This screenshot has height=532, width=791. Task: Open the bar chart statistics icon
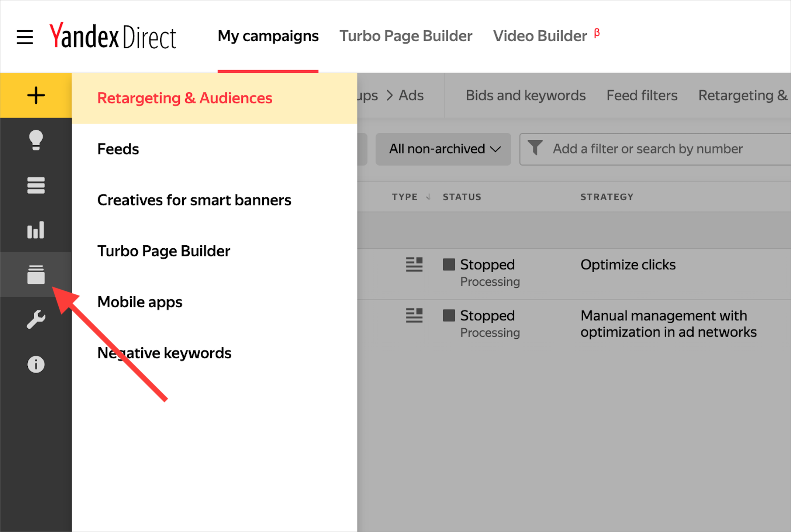pyautogui.click(x=36, y=230)
